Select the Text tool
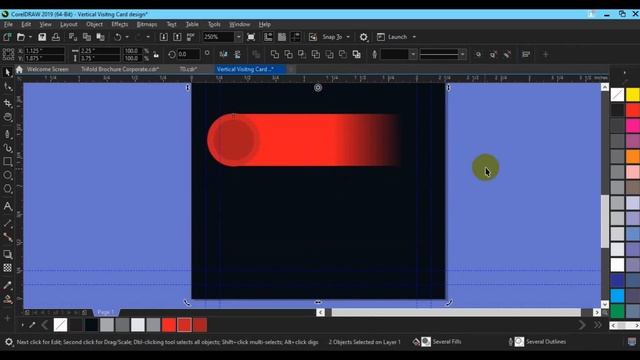The height and width of the screenshot is (360, 640). (x=7, y=207)
